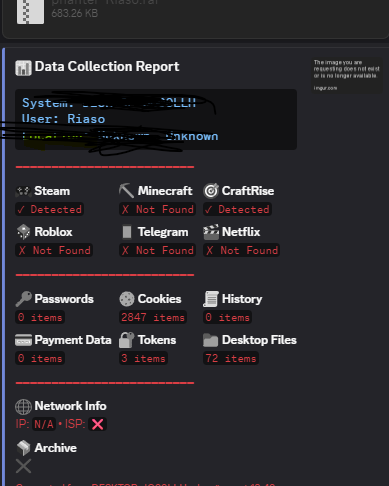This screenshot has height=486, width=389.
Task: Click the Passwords heading
Action: coord(64,299)
